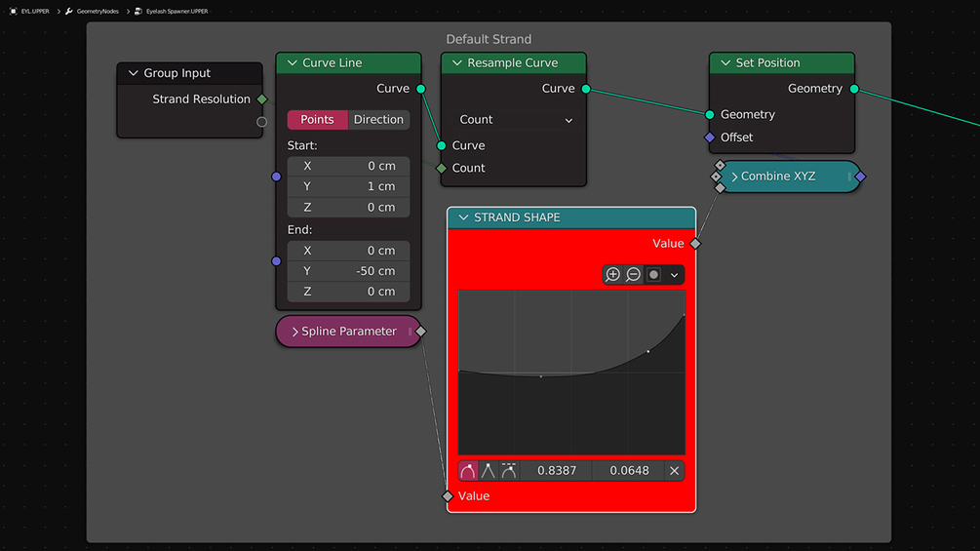This screenshot has height=551, width=980.
Task: Collapse the Curve Line node
Action: pyautogui.click(x=292, y=63)
